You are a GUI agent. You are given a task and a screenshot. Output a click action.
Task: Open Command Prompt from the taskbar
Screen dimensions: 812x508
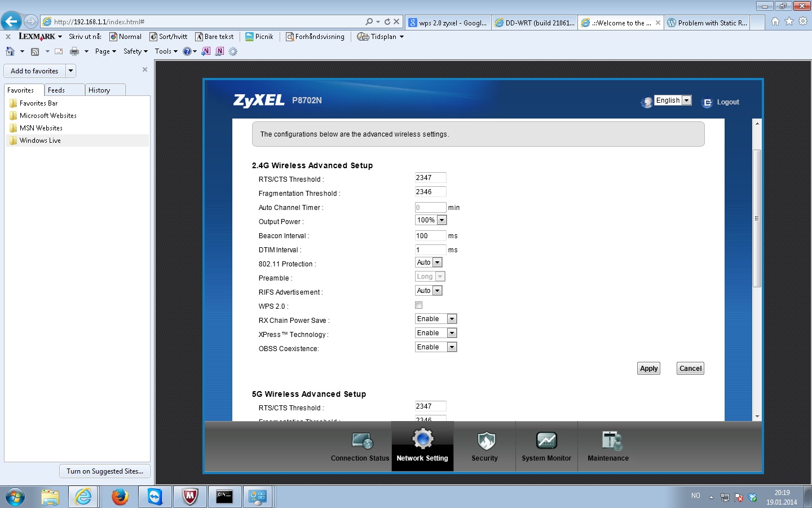point(224,497)
